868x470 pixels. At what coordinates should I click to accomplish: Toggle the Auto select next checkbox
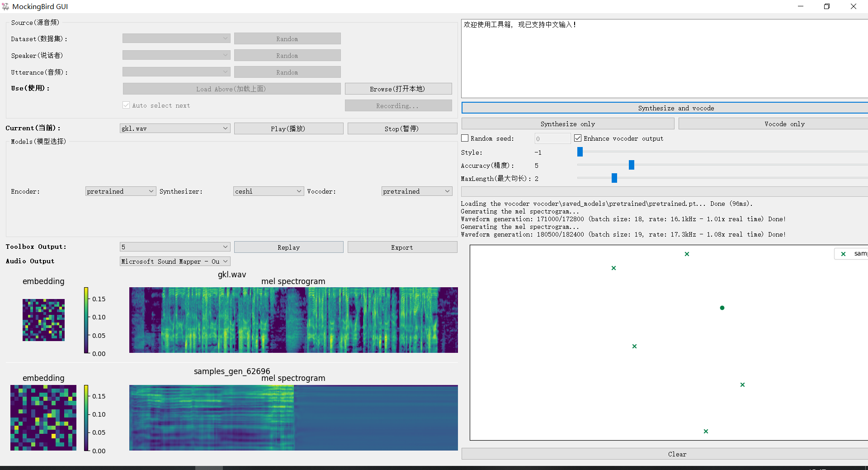[x=126, y=105]
